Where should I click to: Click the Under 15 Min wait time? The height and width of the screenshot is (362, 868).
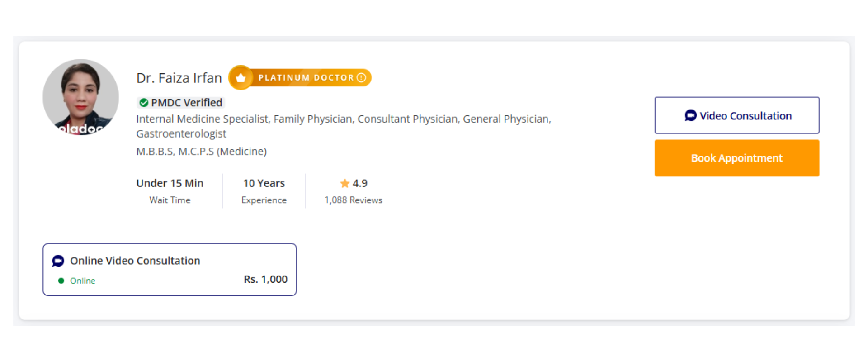click(x=170, y=183)
